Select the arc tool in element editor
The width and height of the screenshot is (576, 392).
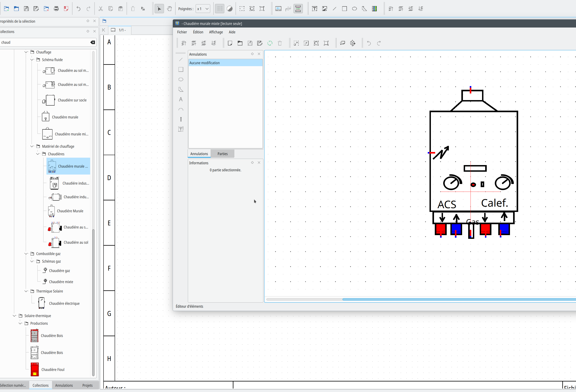181,109
